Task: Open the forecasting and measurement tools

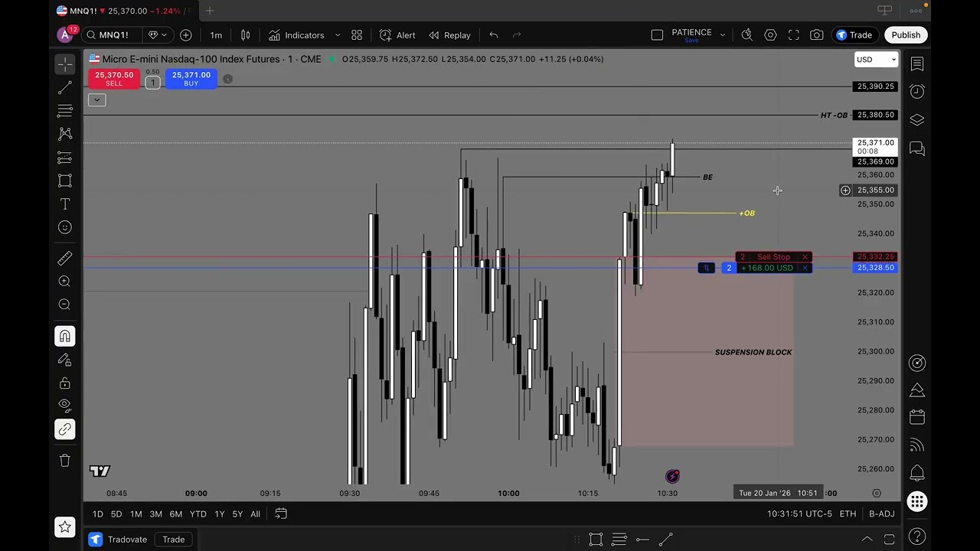Action: (65, 158)
